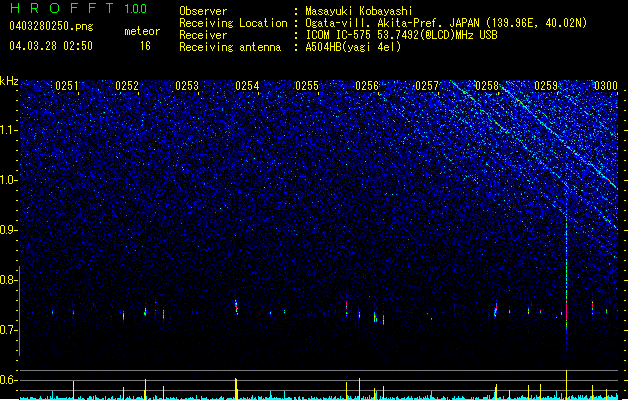This screenshot has width=629, height=400.
Task: Click the A504HB(yagi 4el) antenna text
Action: tap(353, 47)
